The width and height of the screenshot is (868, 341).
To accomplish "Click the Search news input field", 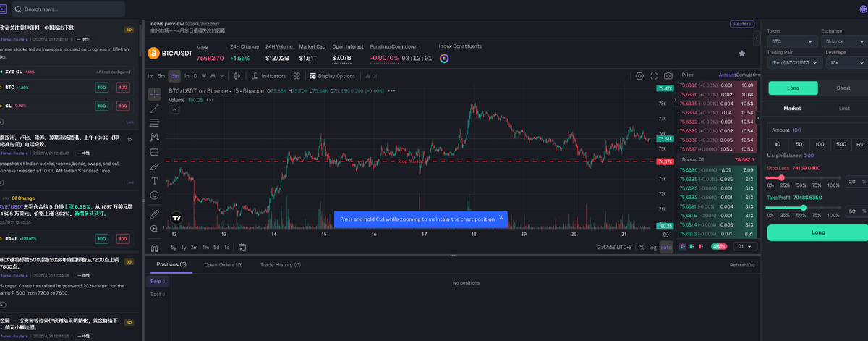I will click(68, 9).
